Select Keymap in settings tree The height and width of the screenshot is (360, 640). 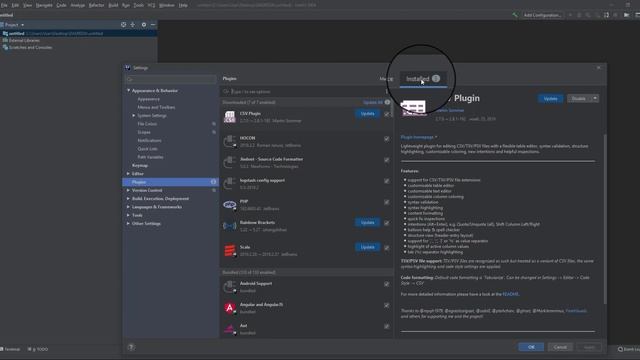pyautogui.click(x=140, y=166)
